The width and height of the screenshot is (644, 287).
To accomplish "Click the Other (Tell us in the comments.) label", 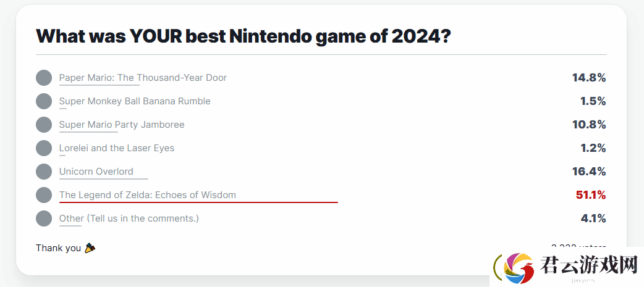I will click(x=129, y=218).
